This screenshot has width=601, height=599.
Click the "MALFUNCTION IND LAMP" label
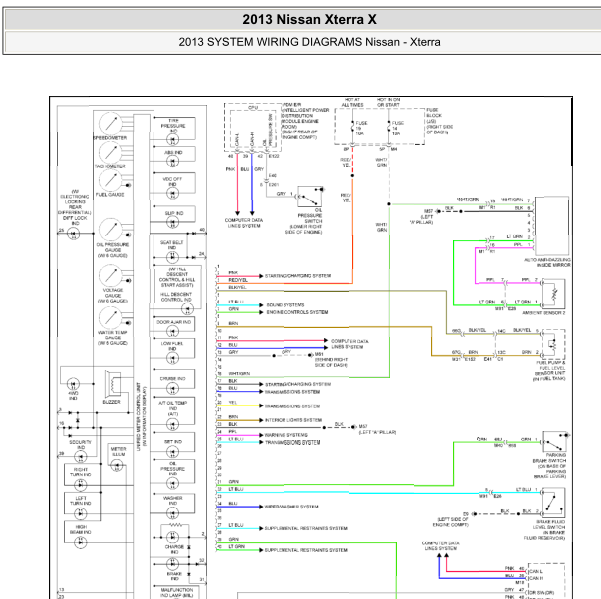pos(177,592)
